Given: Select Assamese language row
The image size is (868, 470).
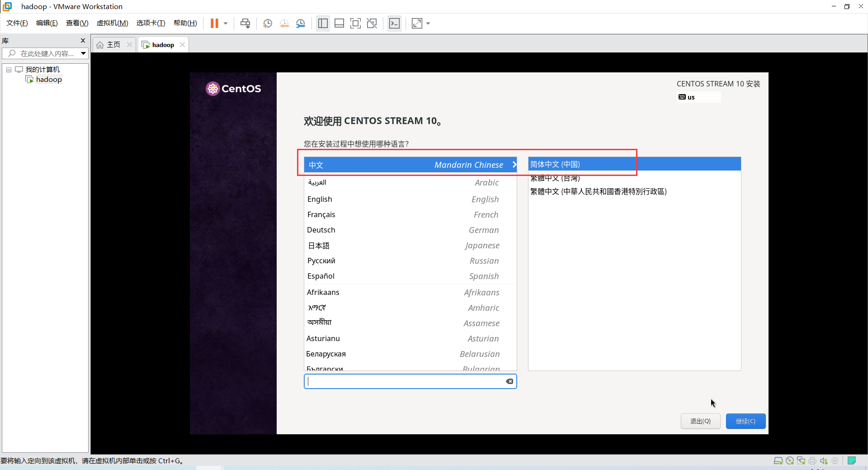Looking at the screenshot, I should [x=410, y=323].
